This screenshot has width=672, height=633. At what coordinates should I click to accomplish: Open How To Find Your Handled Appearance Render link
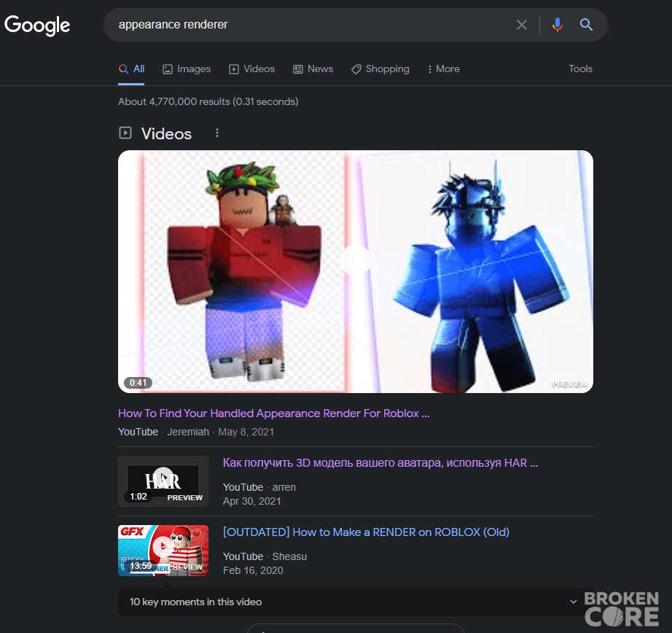point(273,413)
